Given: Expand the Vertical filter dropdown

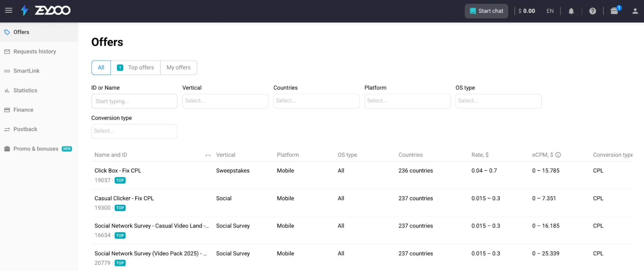Looking at the screenshot, I should click(225, 101).
